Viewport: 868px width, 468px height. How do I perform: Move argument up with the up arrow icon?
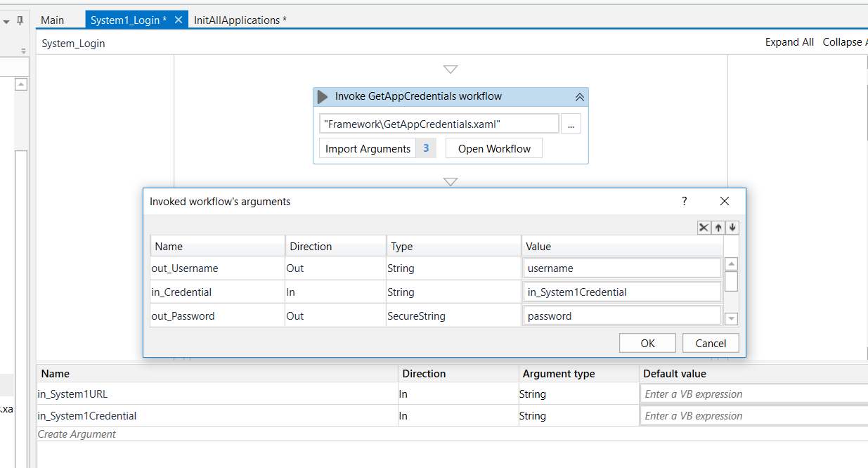pyautogui.click(x=718, y=228)
